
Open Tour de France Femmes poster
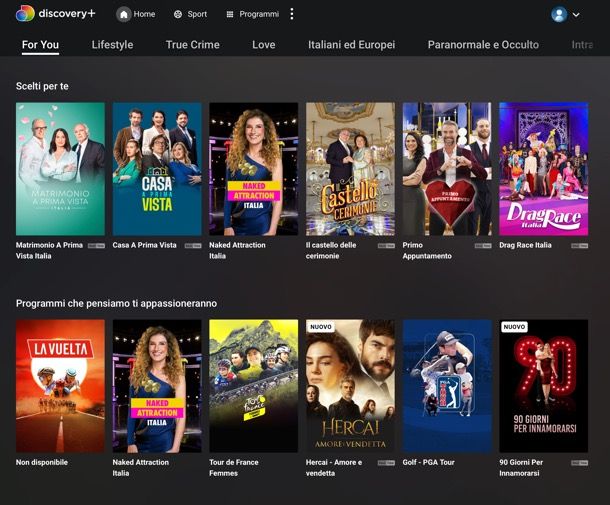(254, 386)
